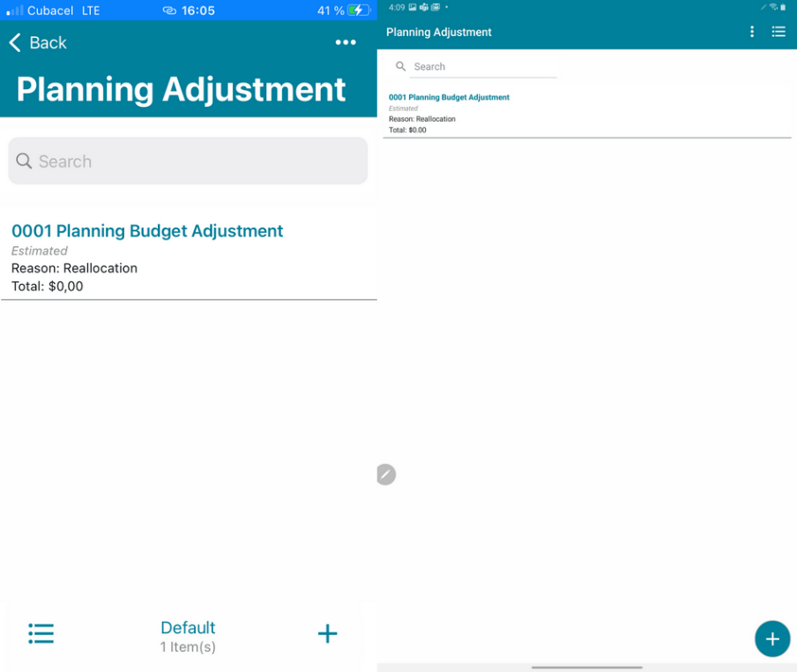Tap the Cubacel signal strength bars
This screenshot has height=672, width=797.
pos(15,11)
